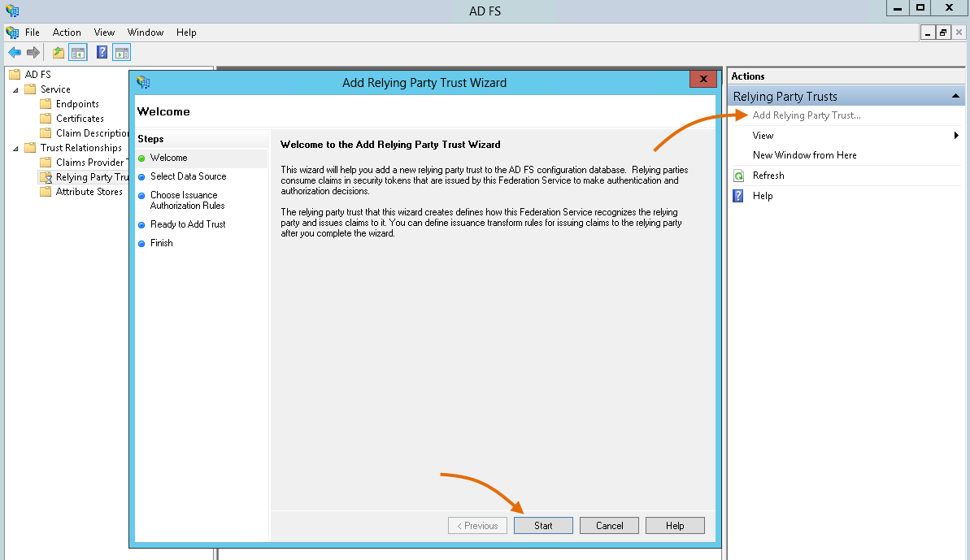Select the Finish step indicator
Viewport: 970px width, 560px height.
[160, 242]
